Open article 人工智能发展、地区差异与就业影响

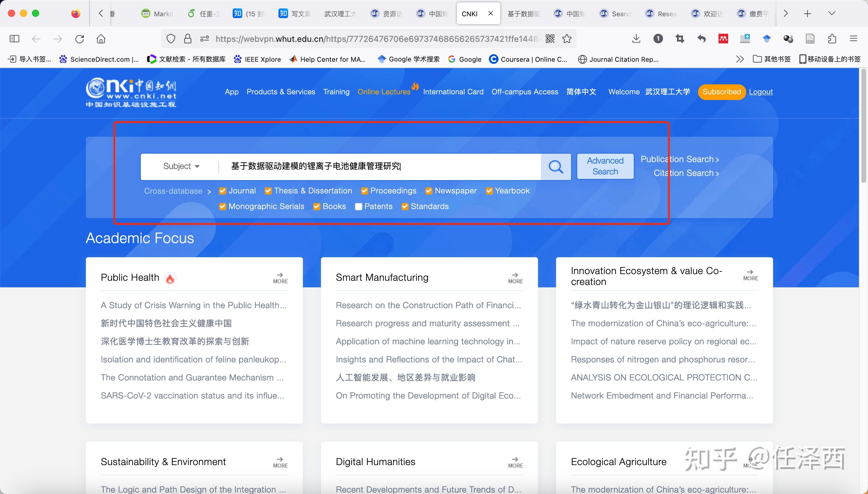(405, 378)
